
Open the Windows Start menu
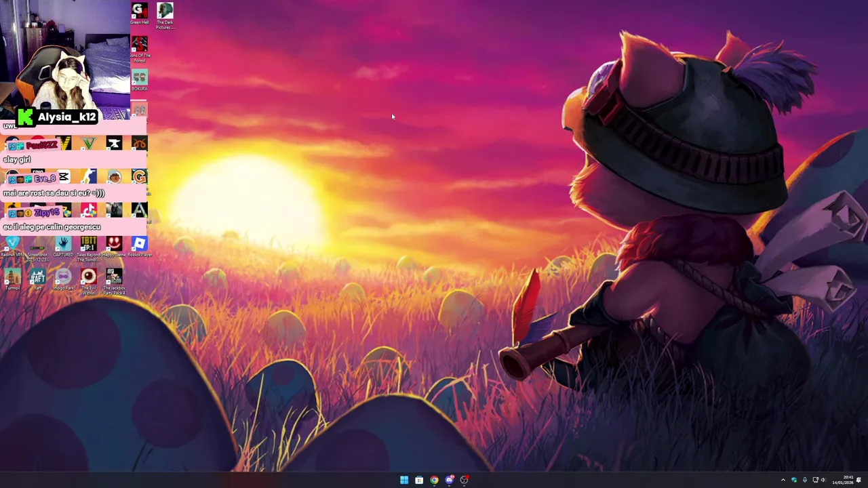click(x=404, y=480)
